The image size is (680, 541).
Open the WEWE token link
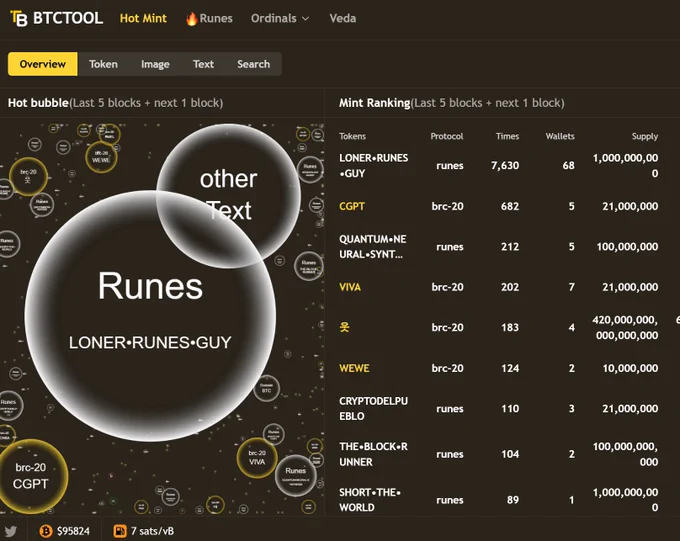point(354,368)
